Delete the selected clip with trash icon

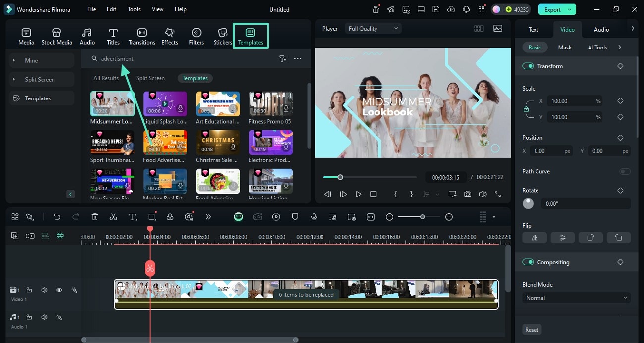(95, 217)
